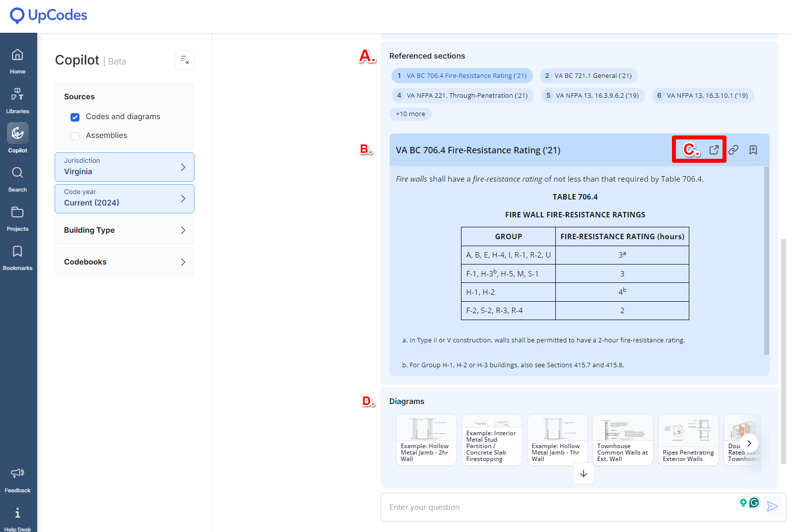792x532 pixels.
Task: Click the 'Diagrams' heading
Action: click(x=407, y=401)
